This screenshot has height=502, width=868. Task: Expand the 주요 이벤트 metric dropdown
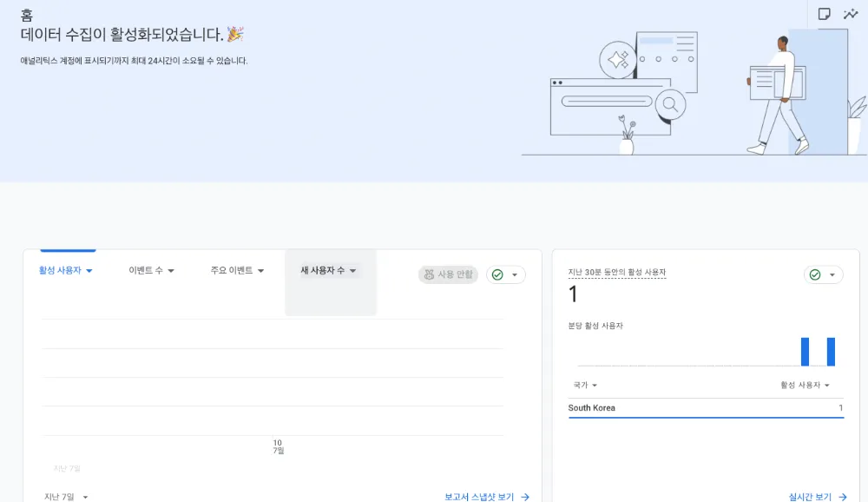pyautogui.click(x=237, y=270)
